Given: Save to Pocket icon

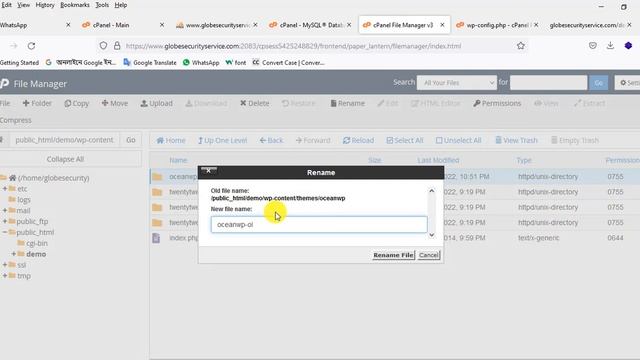Looking at the screenshot, I should click(593, 46).
